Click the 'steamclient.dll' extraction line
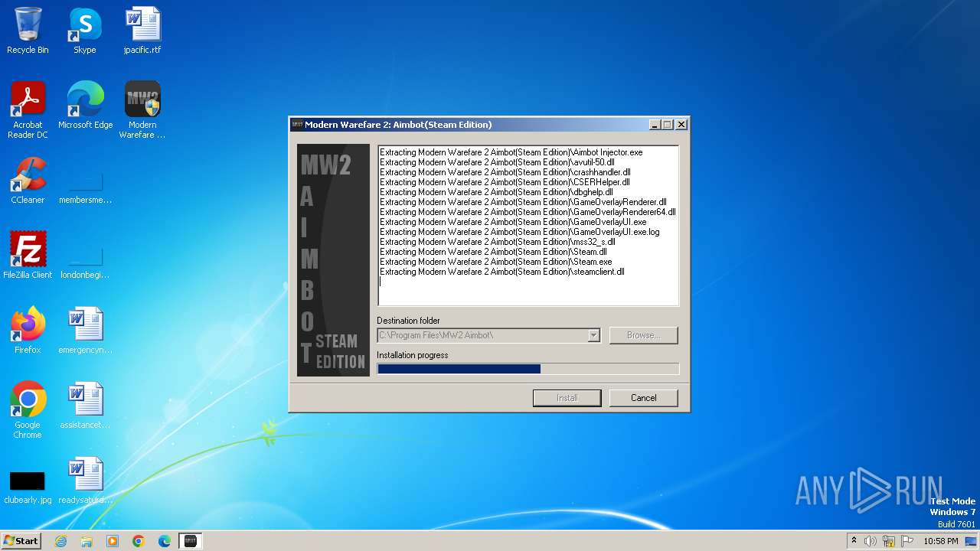Image resolution: width=980 pixels, height=551 pixels. (502, 272)
